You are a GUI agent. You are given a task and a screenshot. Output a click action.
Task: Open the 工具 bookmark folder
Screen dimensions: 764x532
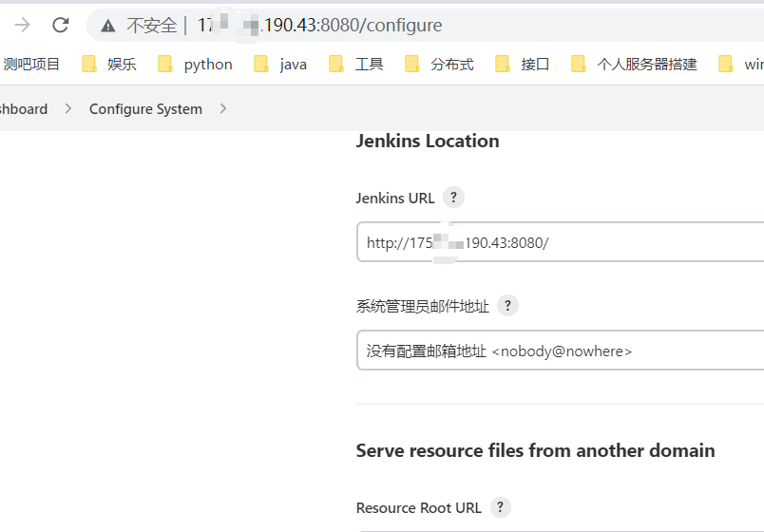point(356,65)
